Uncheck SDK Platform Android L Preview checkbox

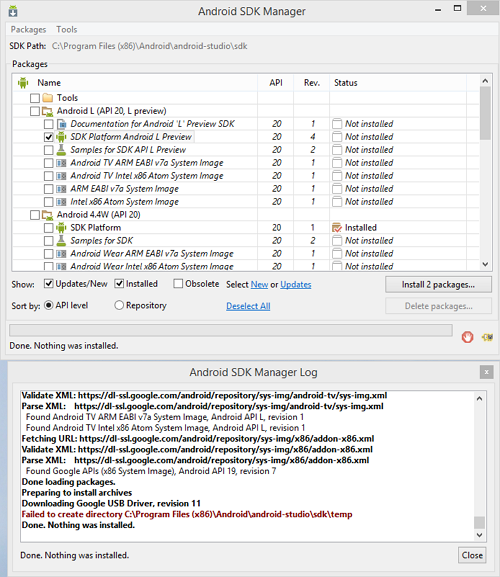[x=49, y=137]
